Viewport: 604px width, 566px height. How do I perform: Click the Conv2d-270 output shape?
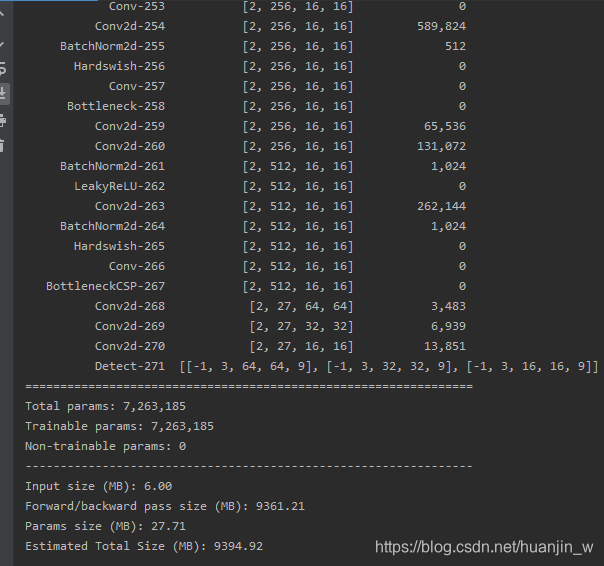click(x=301, y=346)
